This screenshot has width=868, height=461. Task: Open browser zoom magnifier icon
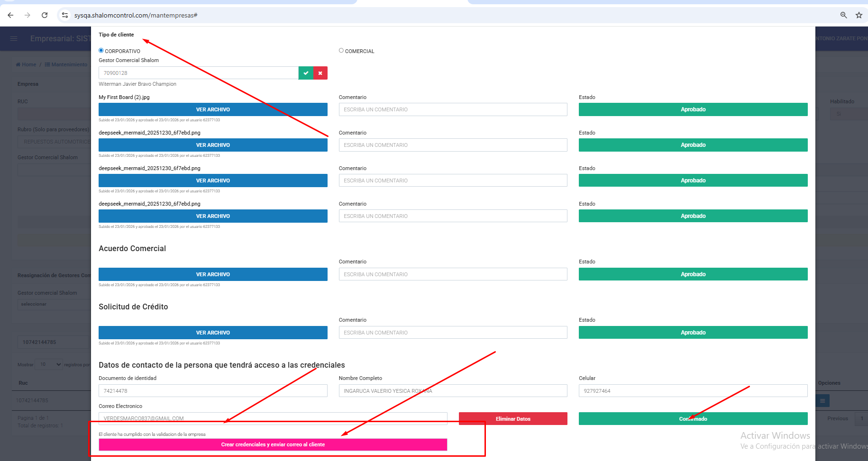click(843, 15)
